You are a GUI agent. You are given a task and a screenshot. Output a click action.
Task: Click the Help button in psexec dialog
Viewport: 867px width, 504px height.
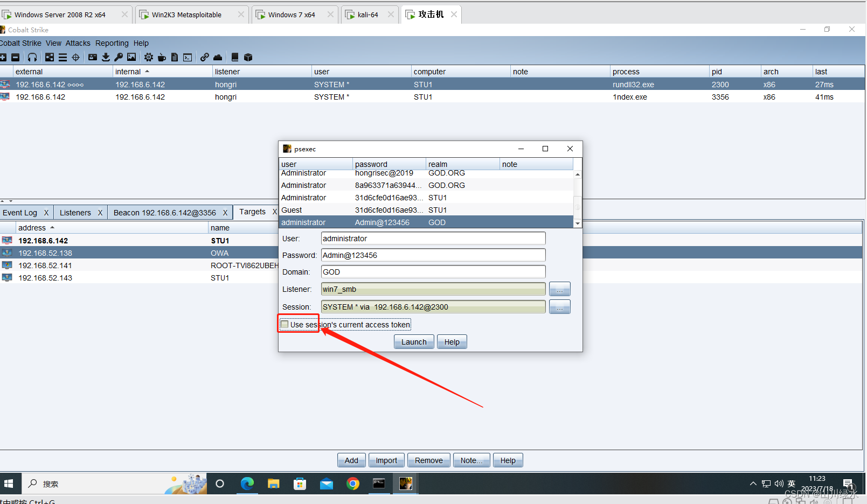click(x=452, y=342)
